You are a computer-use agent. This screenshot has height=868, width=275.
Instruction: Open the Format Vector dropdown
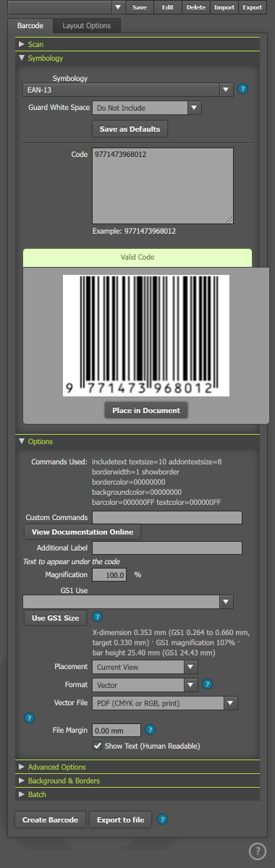145,684
